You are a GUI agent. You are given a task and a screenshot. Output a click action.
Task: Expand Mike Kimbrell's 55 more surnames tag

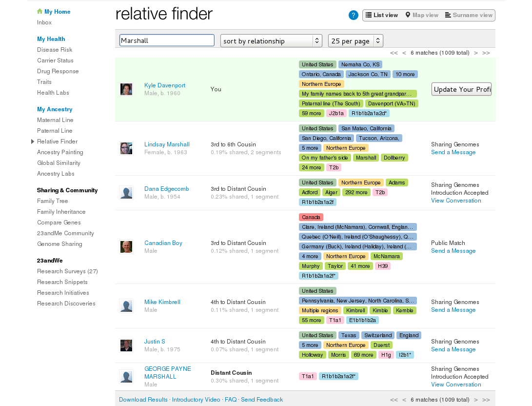point(312,320)
